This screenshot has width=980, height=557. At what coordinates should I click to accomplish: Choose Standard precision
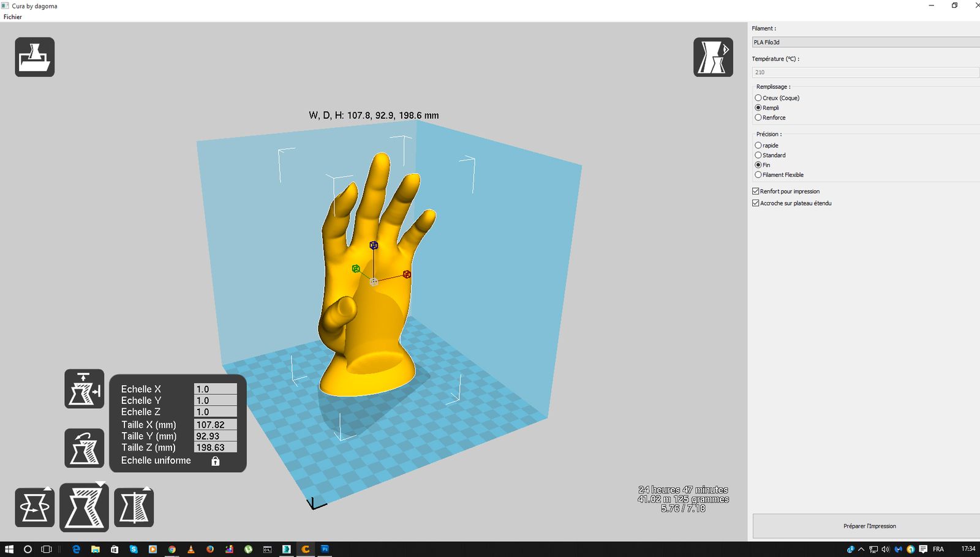point(770,155)
